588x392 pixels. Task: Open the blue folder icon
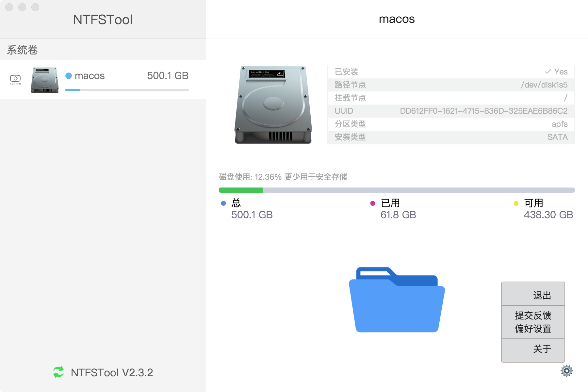click(397, 300)
